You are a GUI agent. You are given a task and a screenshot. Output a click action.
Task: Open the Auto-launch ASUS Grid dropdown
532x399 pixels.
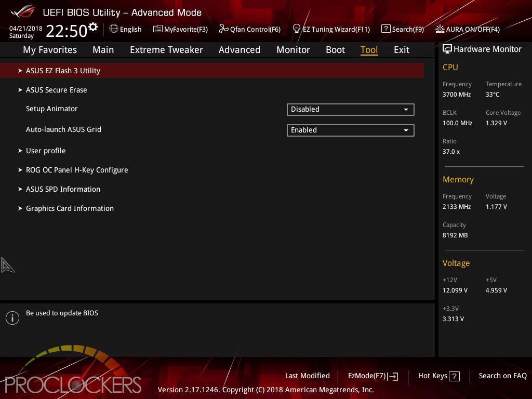tap(351, 130)
